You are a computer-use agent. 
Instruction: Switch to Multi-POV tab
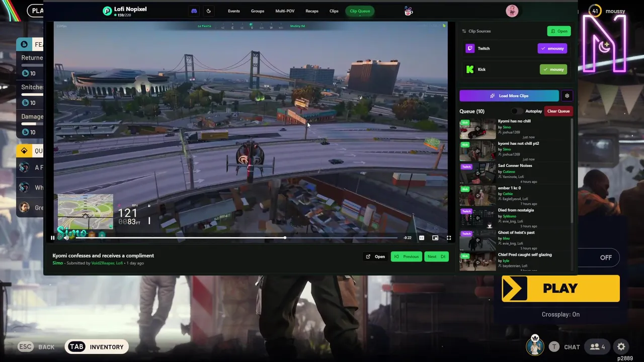(285, 11)
